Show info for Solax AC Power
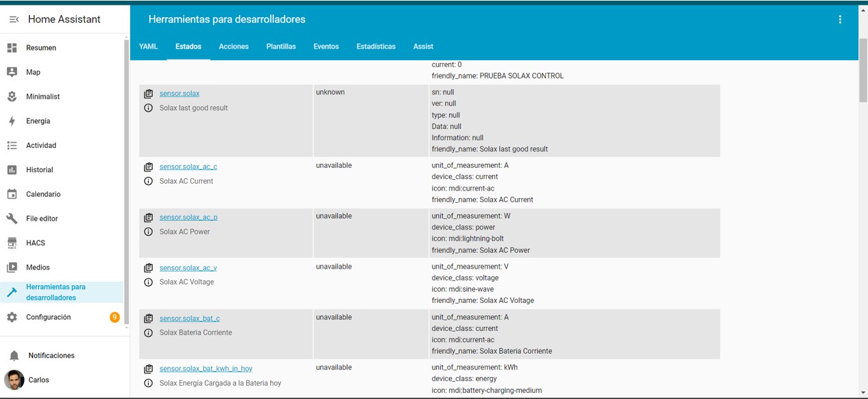868x399 pixels. pyautogui.click(x=148, y=232)
